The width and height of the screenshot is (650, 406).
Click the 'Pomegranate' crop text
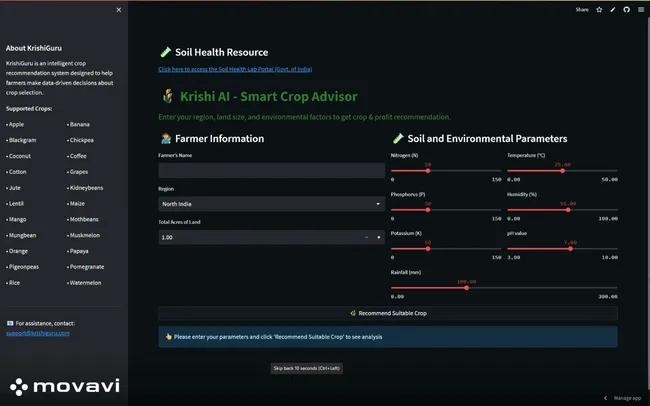pyautogui.click(x=87, y=267)
